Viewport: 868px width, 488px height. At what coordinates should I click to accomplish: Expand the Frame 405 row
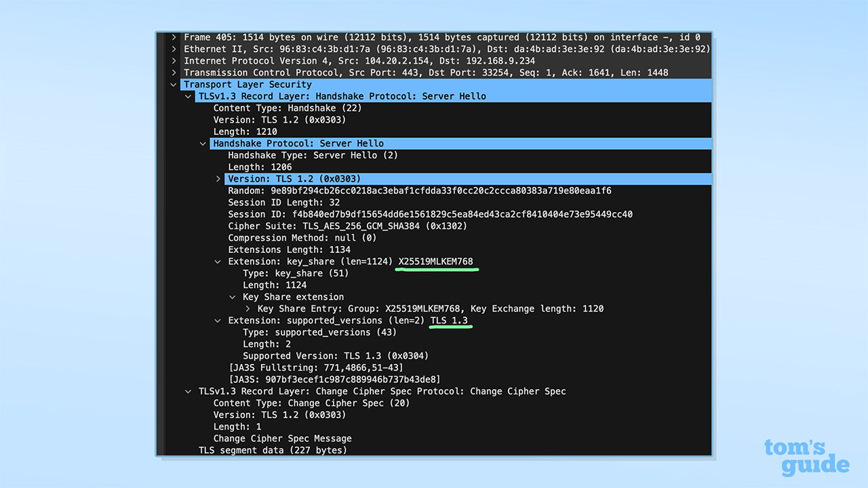pos(174,37)
